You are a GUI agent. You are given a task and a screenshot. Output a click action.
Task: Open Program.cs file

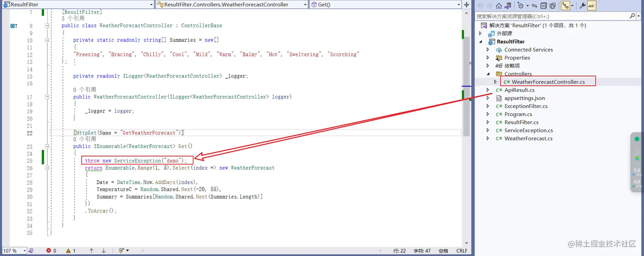(518, 114)
